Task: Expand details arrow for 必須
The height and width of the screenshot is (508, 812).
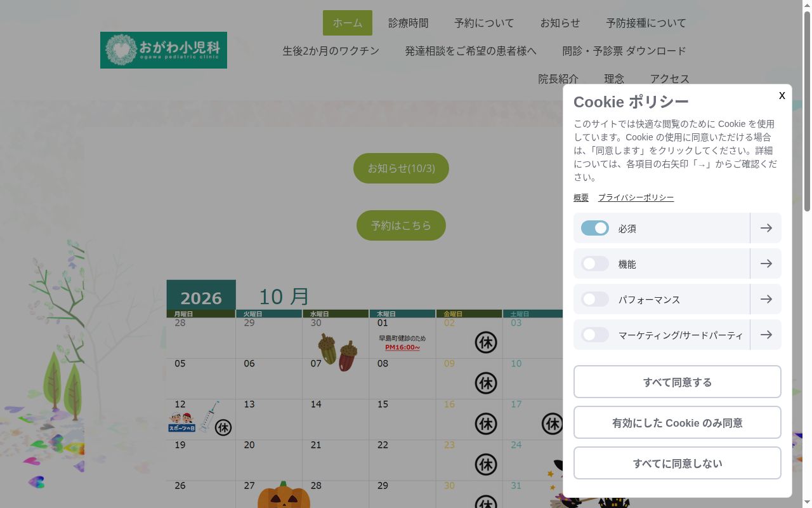Action: [766, 228]
